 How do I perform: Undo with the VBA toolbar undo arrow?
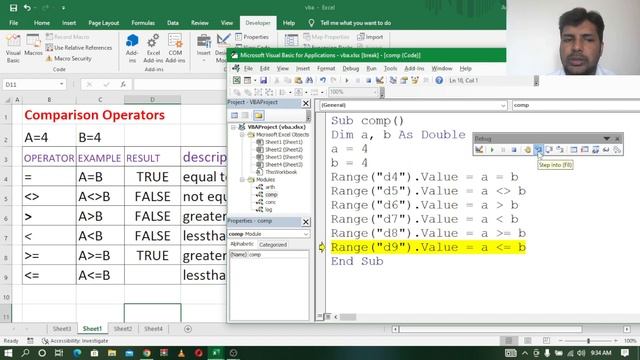click(323, 80)
